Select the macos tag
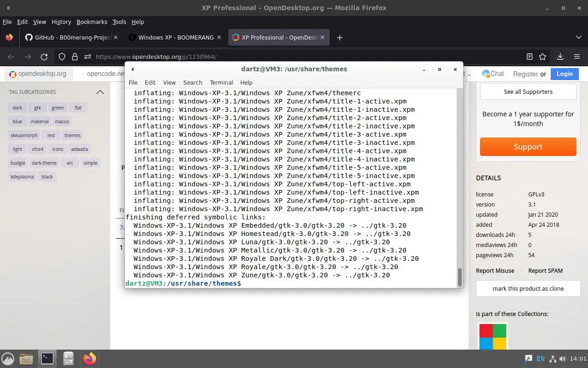The width and height of the screenshot is (588, 368). tap(62, 121)
